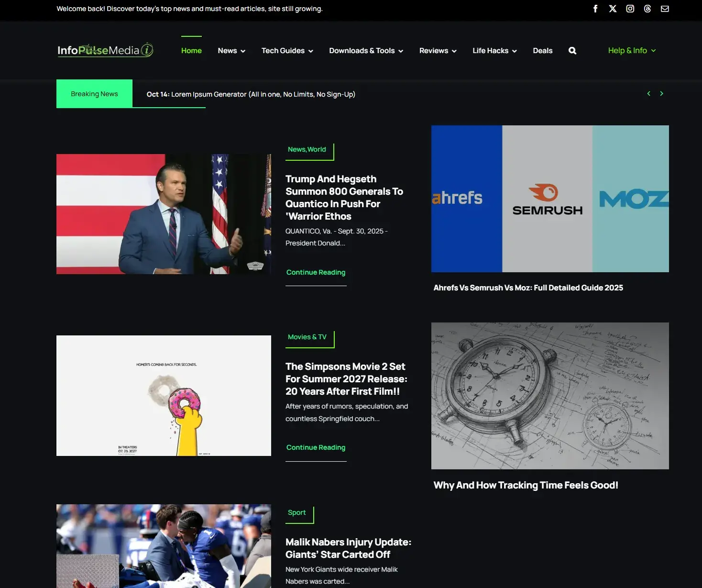Open the Facebook icon in the top bar
The image size is (702, 588).
pyautogui.click(x=595, y=9)
